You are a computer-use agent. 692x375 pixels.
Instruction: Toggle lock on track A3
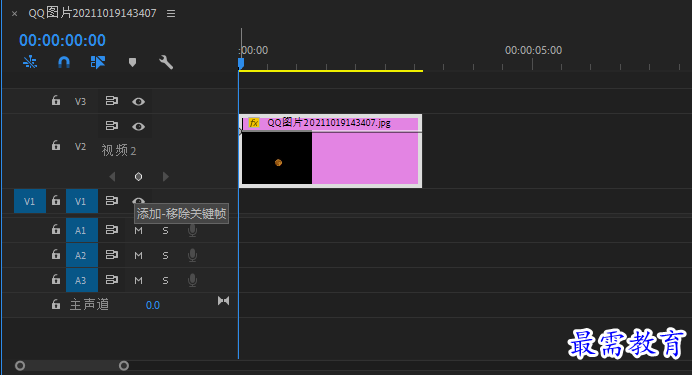click(56, 279)
